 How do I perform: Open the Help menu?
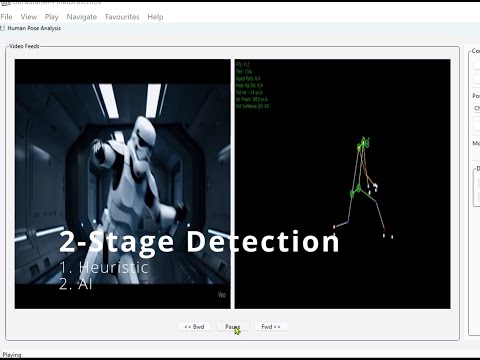(x=155, y=17)
